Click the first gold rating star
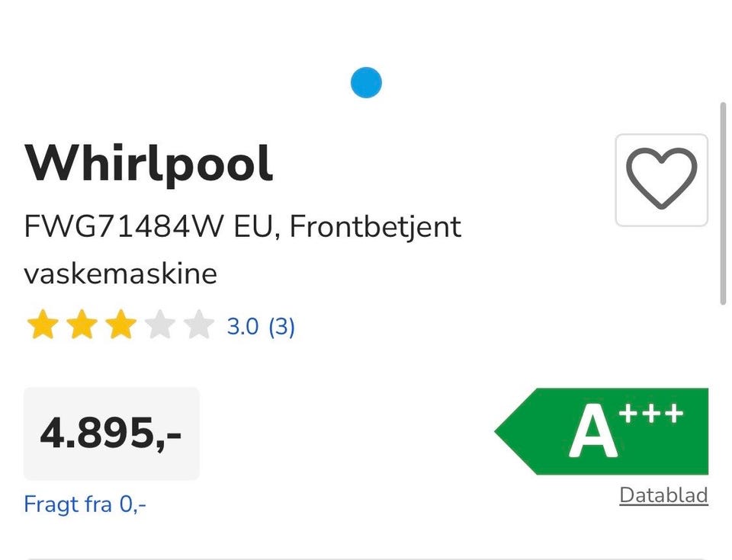The image size is (732, 560). point(43,326)
